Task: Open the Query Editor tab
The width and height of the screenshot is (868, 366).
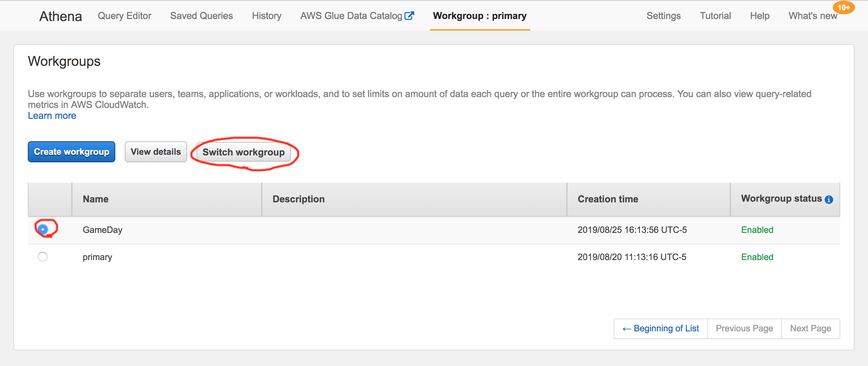Action: click(124, 16)
